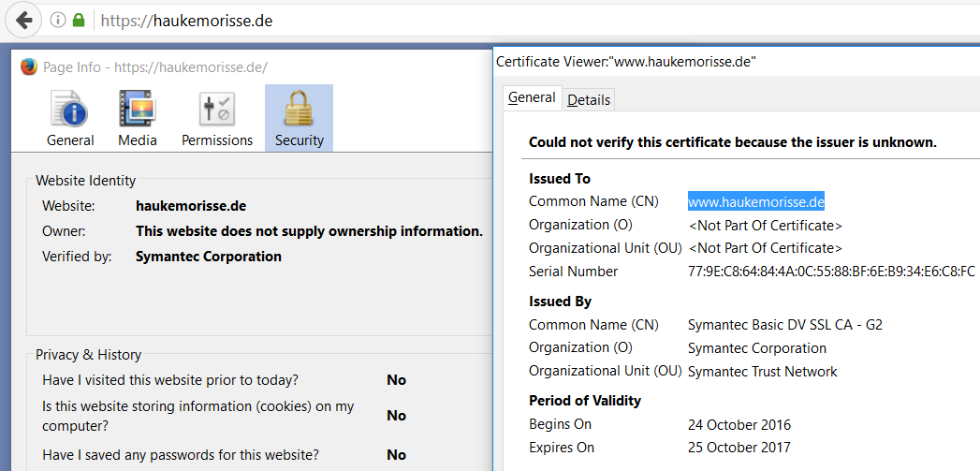The width and height of the screenshot is (980, 471).
Task: Click the 'Symantec Basic DV SSL CA - G2' issuer name
Action: (x=784, y=325)
